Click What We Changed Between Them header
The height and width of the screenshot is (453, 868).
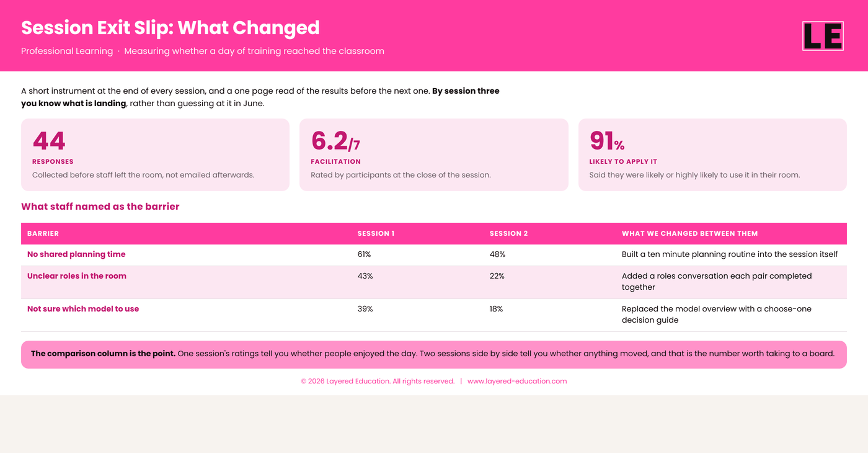pyautogui.click(x=689, y=233)
